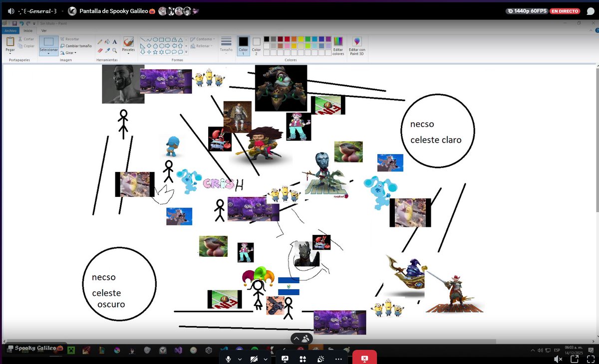Open Pegar dropdown arrow
Image resolution: width=599 pixels, height=364 pixels.
[x=10, y=54]
